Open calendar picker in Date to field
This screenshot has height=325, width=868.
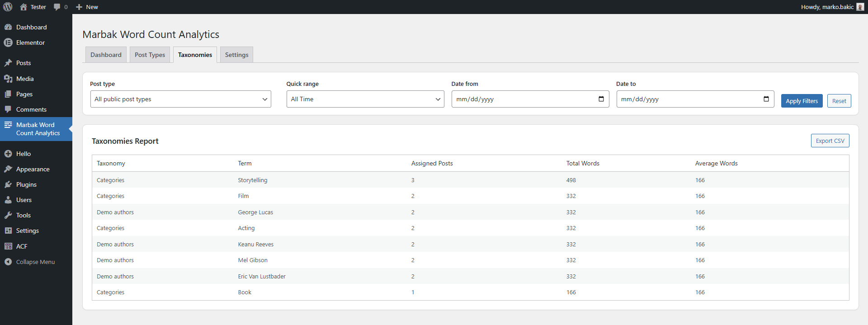pyautogui.click(x=766, y=99)
